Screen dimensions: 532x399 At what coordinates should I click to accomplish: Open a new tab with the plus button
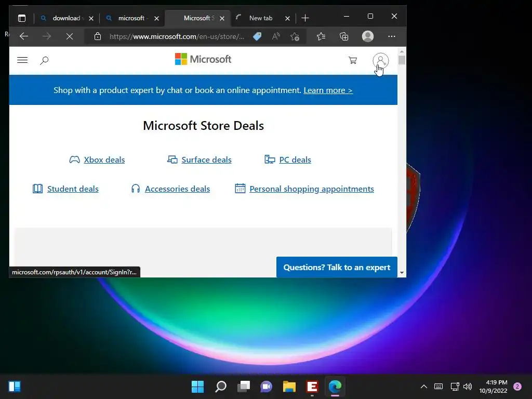point(305,18)
